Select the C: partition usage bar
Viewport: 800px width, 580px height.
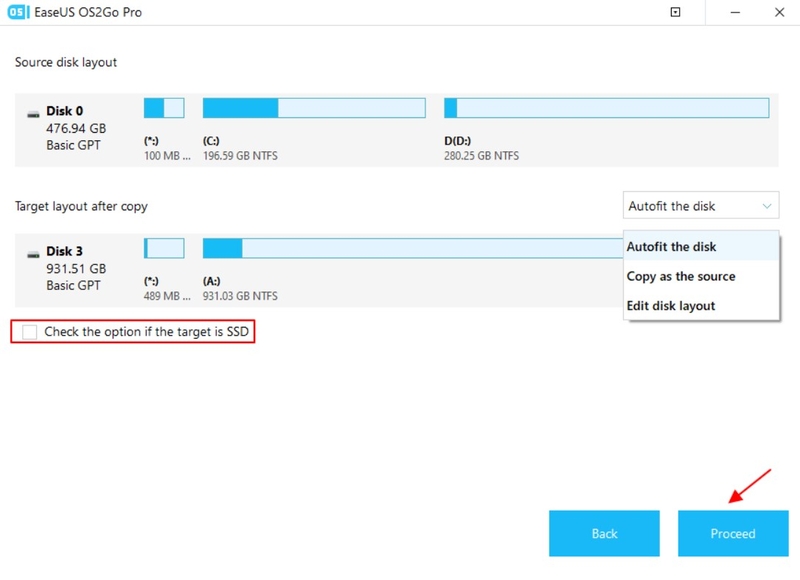point(314,108)
